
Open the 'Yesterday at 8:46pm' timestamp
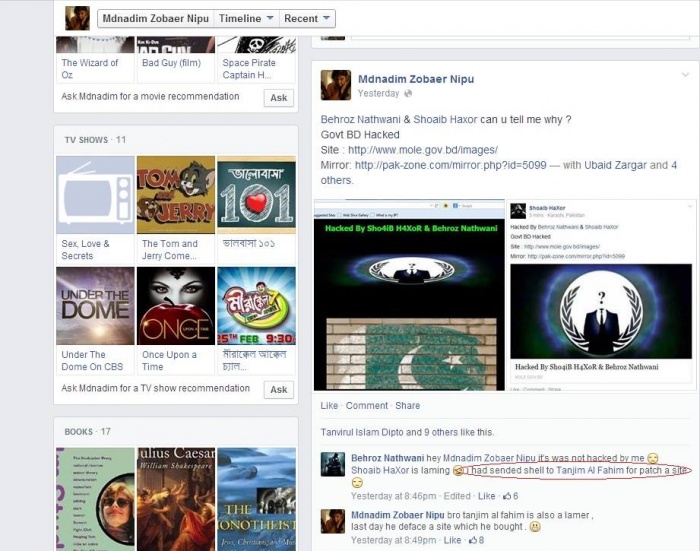tap(393, 496)
